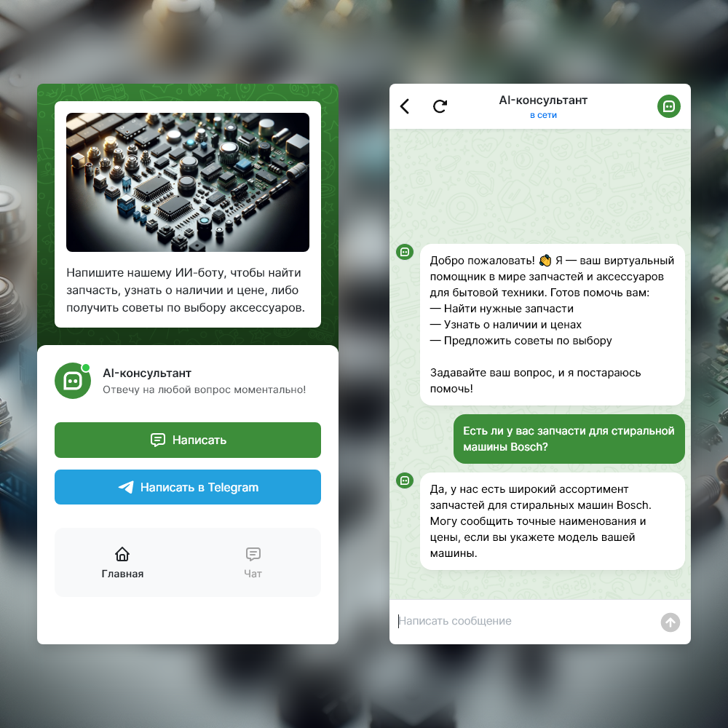Click the bot reply about Bosch assortment

(552, 521)
